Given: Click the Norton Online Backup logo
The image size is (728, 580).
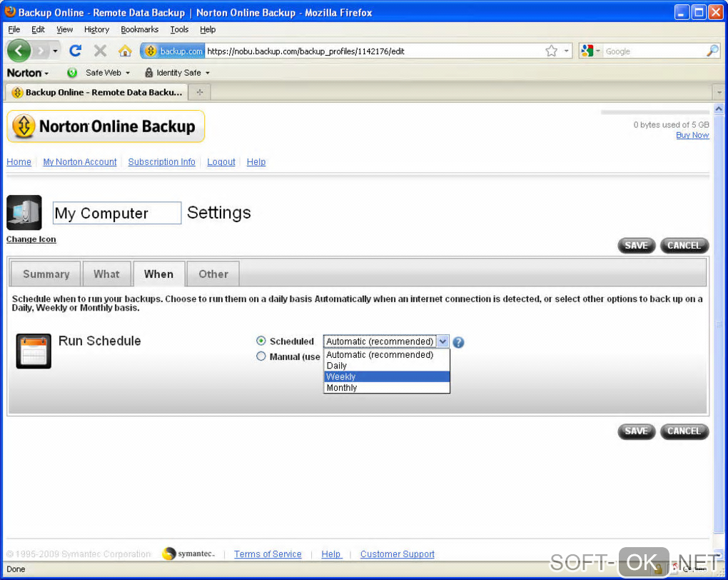Looking at the screenshot, I should (x=106, y=126).
